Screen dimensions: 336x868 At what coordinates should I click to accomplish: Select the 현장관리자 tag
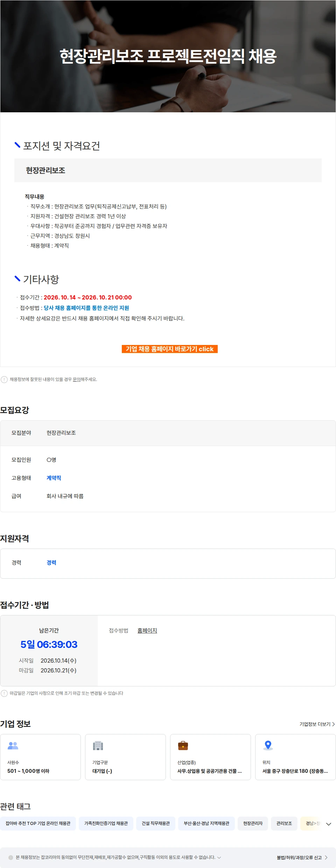pyautogui.click(x=253, y=824)
